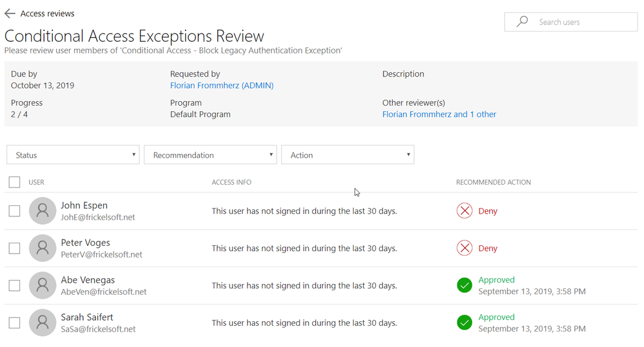Click the red Deny icon for John Espen
The height and width of the screenshot is (347, 644).
(464, 211)
